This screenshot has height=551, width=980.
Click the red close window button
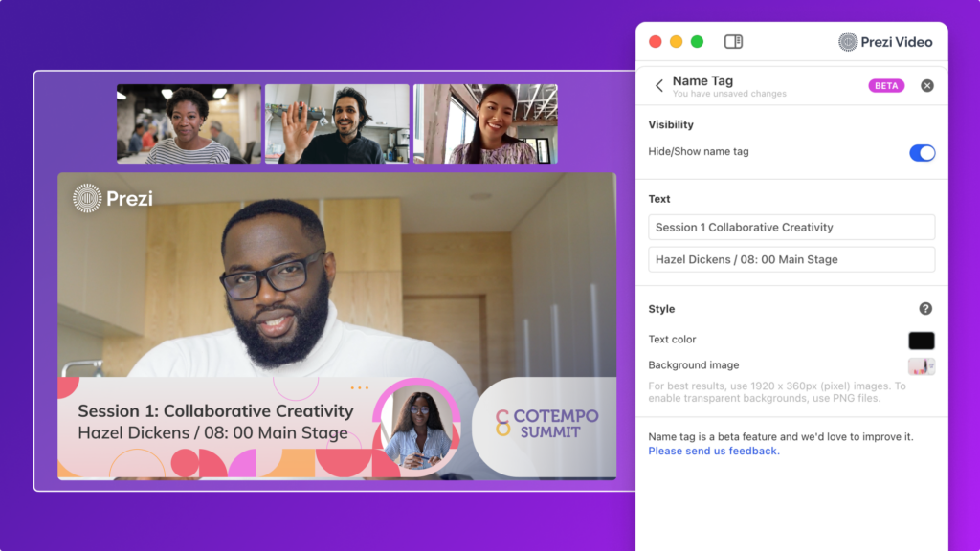pyautogui.click(x=655, y=42)
